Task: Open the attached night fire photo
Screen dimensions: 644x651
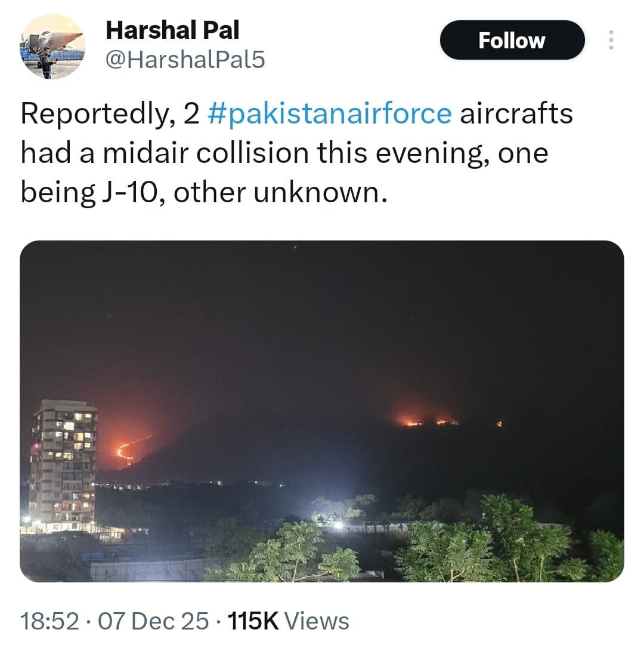Action: coord(322,411)
